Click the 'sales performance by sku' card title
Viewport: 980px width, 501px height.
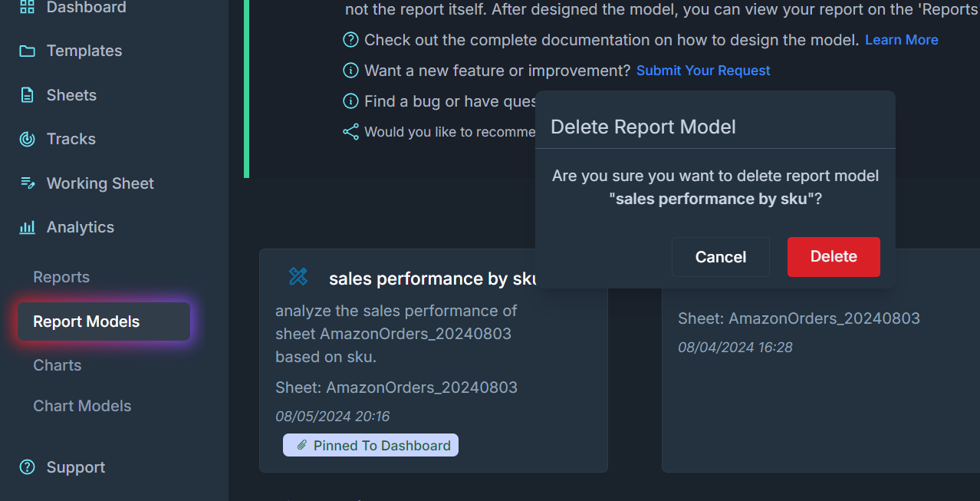point(432,279)
